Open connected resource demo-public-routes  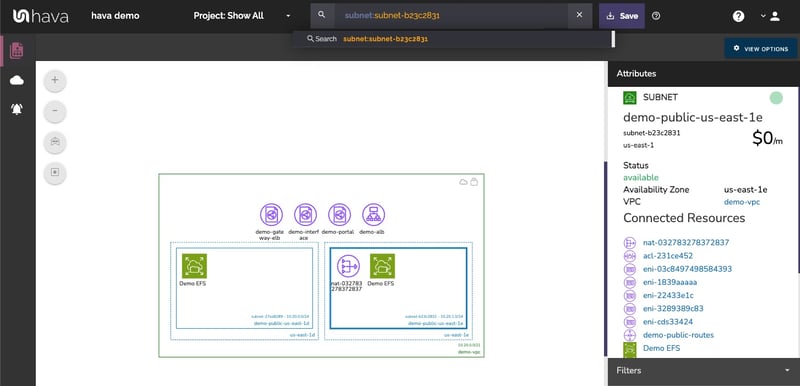pos(679,335)
